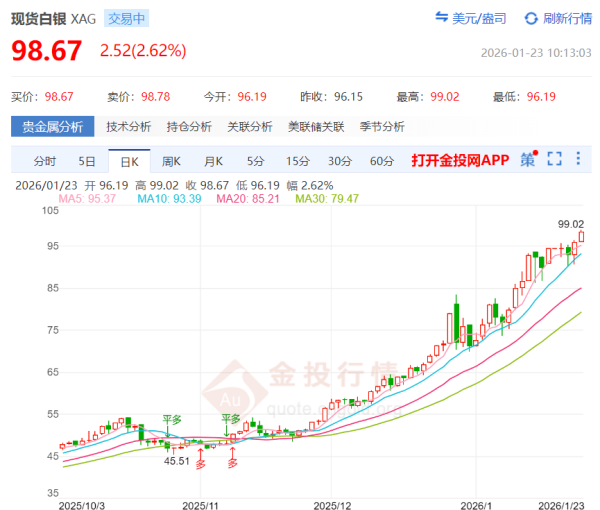Click the 2025/12 date axis label
Viewport: 600px width, 510px height.
332,505
